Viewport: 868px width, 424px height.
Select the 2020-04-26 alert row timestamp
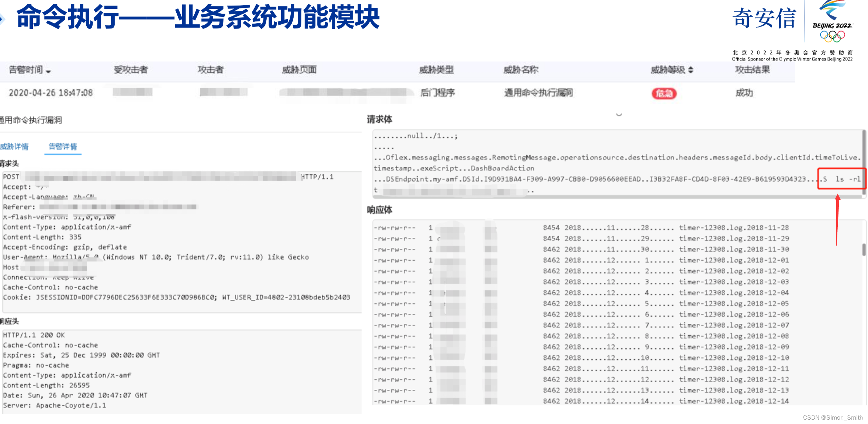pos(51,93)
